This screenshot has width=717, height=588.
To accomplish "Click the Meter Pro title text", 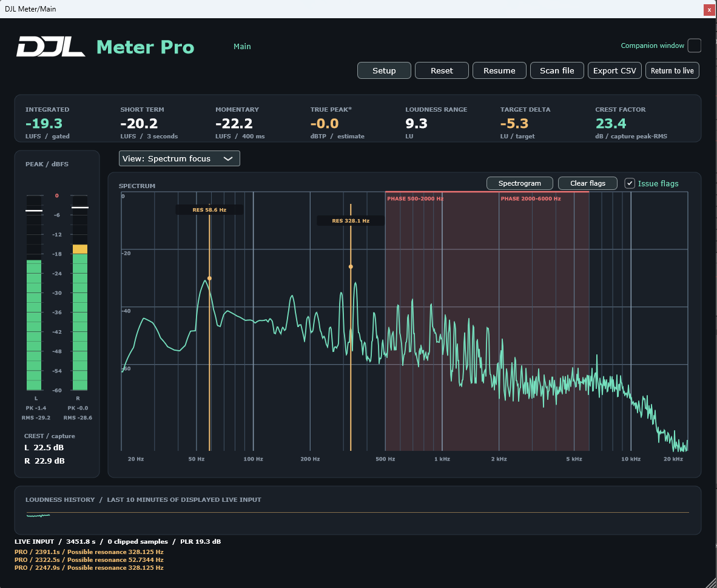I will tap(146, 47).
